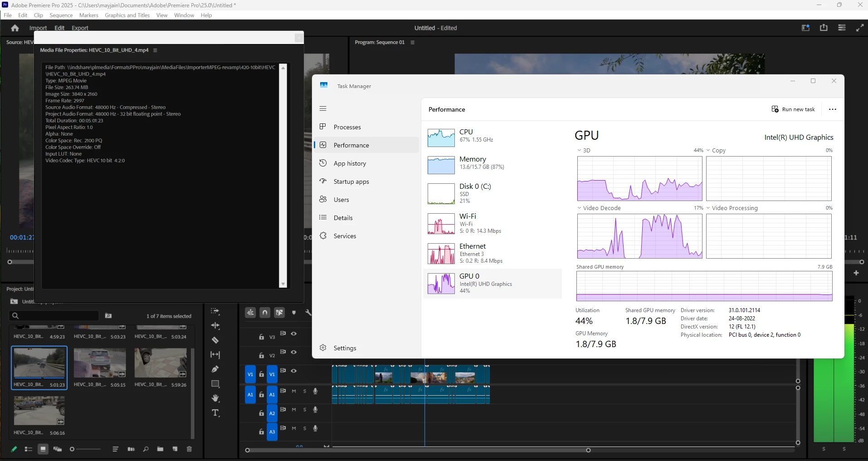Switch Project panel to Freeform view

[x=58, y=449]
